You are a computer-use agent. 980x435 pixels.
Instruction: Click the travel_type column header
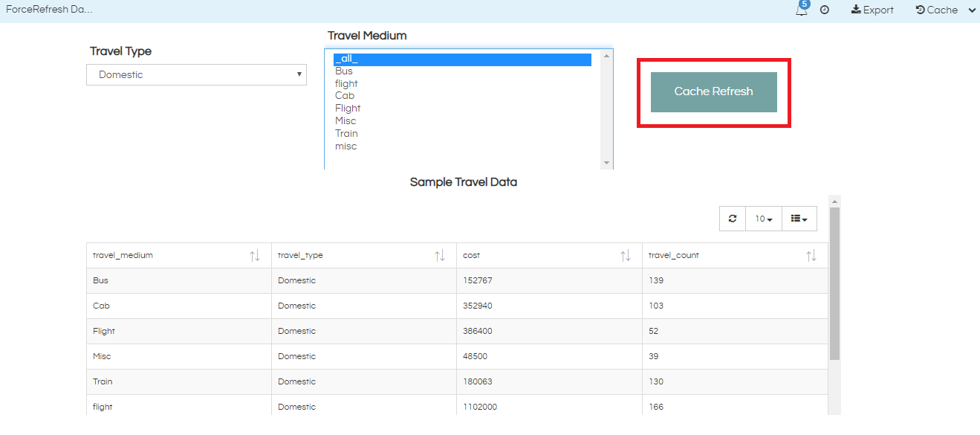click(364, 256)
